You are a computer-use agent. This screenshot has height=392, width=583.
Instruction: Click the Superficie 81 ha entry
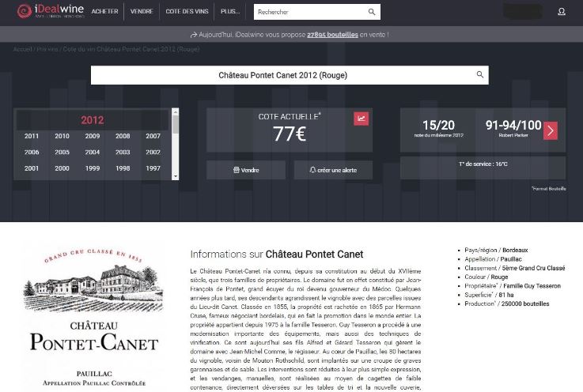coord(489,295)
